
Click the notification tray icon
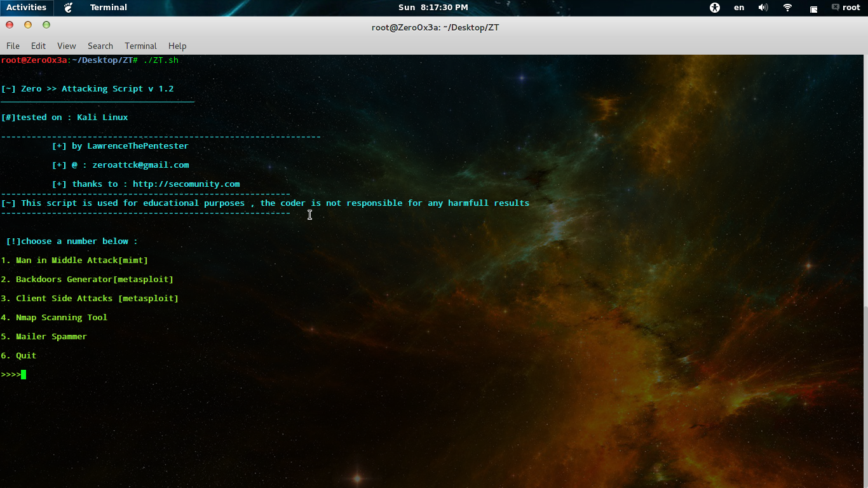click(x=814, y=9)
